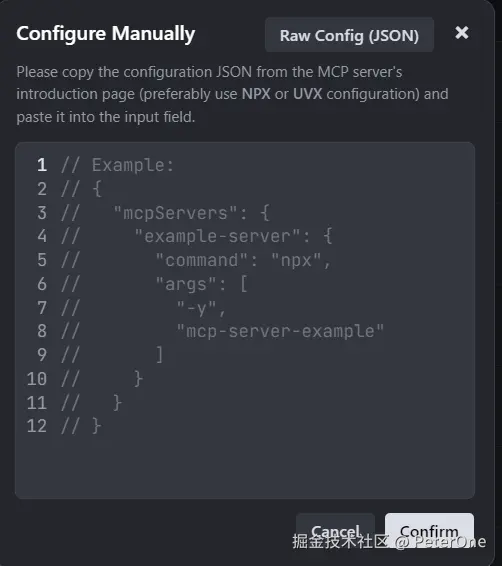Click the "args" key on line 6
502x566 pixels.
coord(185,284)
